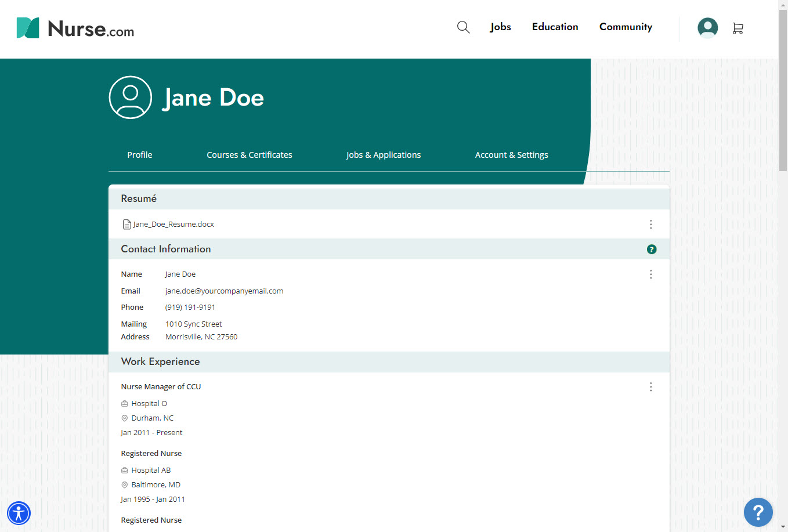
Task: Click the profile circle beside Jane Doe's name
Action: [x=130, y=97]
